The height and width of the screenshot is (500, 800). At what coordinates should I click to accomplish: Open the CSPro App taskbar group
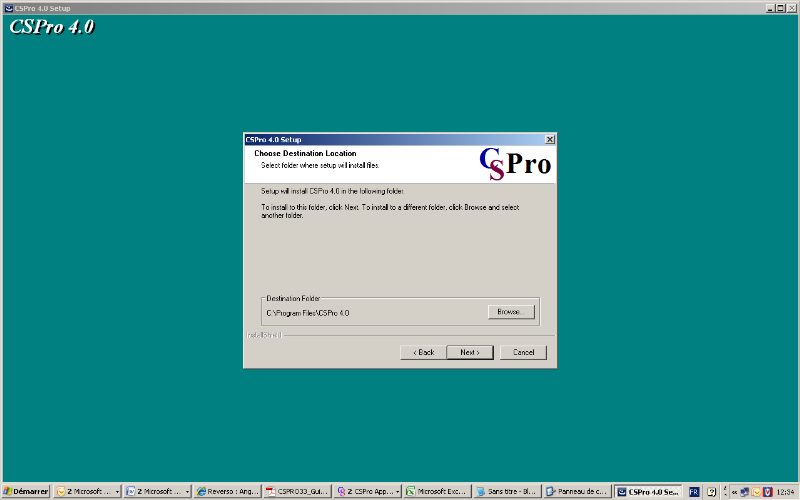tap(367, 491)
